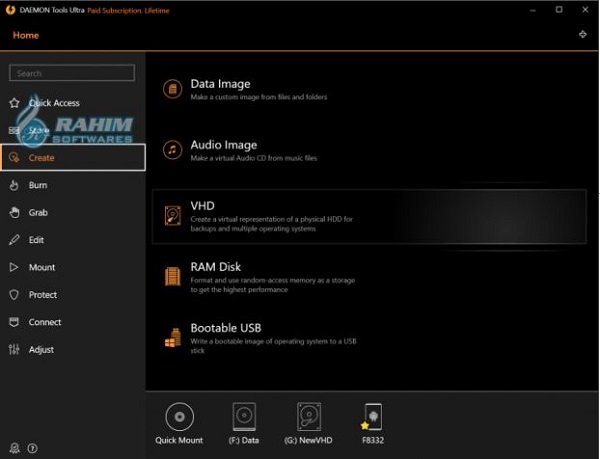This screenshot has width=600, height=459.
Task: Click the license badge icon bottom-left
Action: tap(15, 448)
